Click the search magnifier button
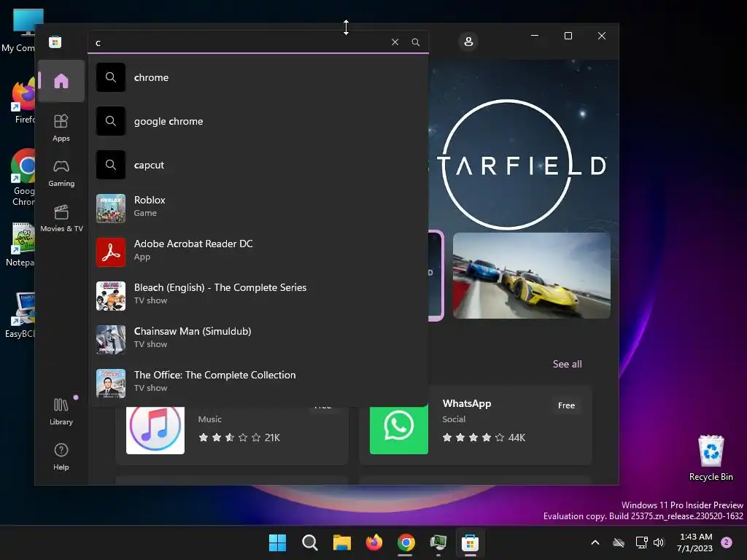 point(415,42)
